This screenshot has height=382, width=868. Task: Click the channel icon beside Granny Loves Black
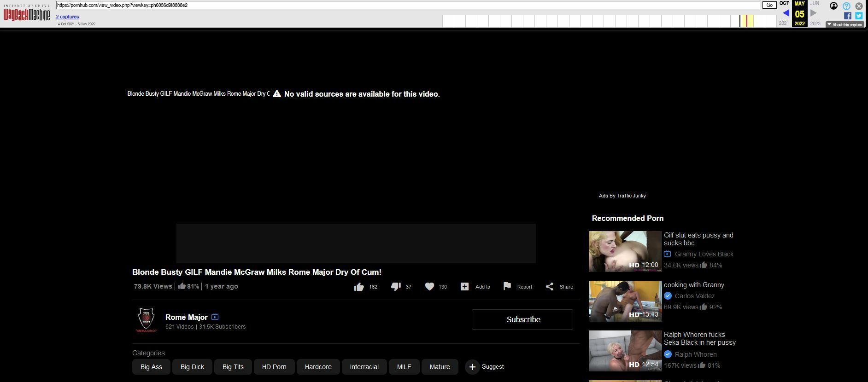pos(668,254)
